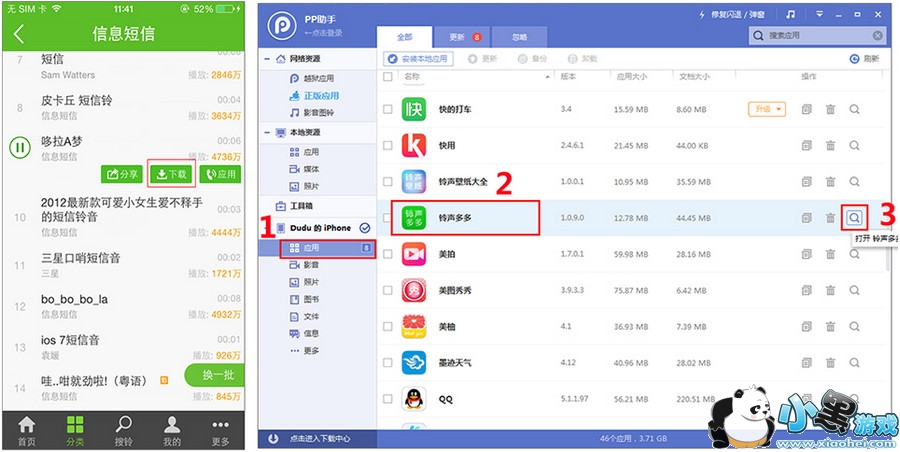Check the 美柚 row checkbox
Image resolution: width=900 pixels, height=452 pixels.
388,327
